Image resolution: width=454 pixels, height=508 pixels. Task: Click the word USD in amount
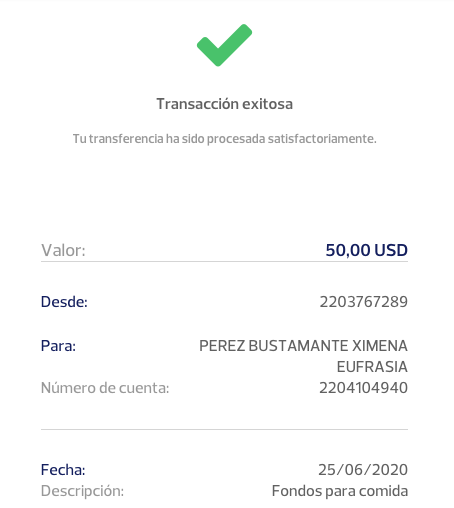(x=391, y=250)
